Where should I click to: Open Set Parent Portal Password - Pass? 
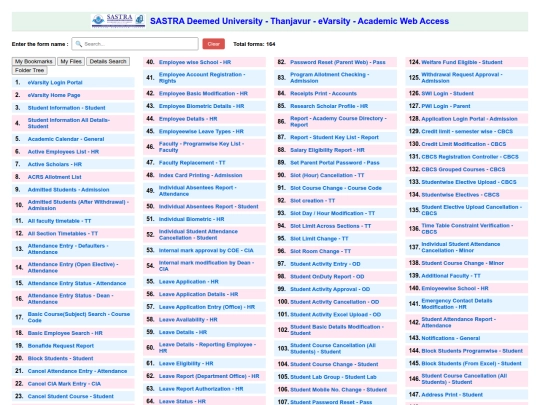pos(335,163)
